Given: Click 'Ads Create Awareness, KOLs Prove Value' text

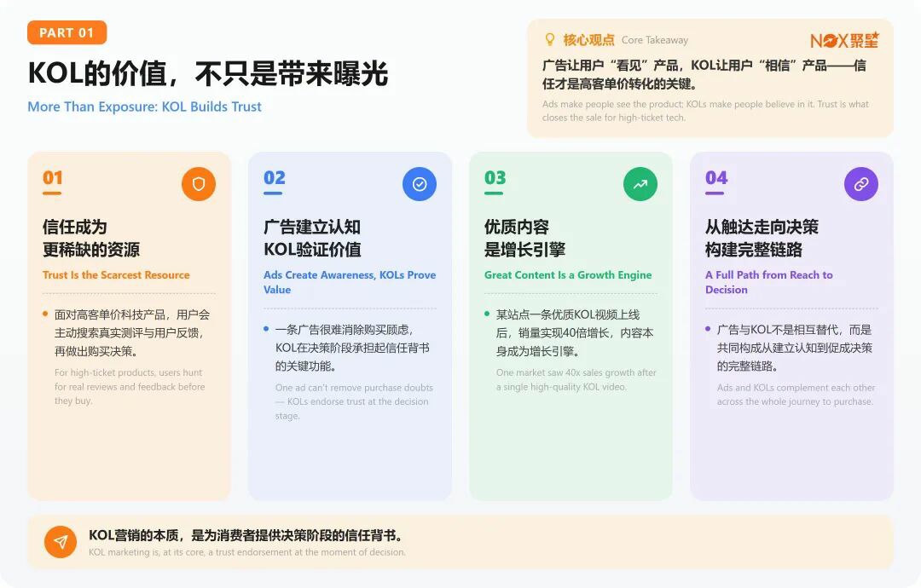Looking at the screenshot, I should pyautogui.click(x=350, y=282).
